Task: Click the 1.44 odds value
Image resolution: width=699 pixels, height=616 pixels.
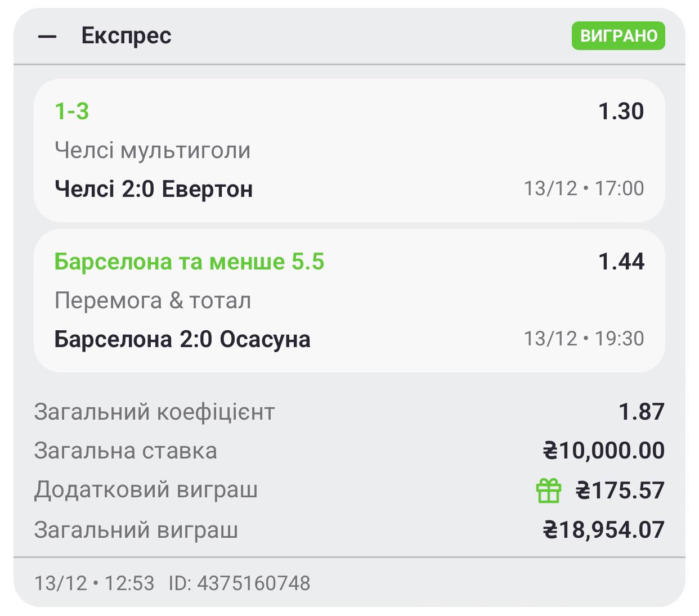Action: click(x=621, y=262)
